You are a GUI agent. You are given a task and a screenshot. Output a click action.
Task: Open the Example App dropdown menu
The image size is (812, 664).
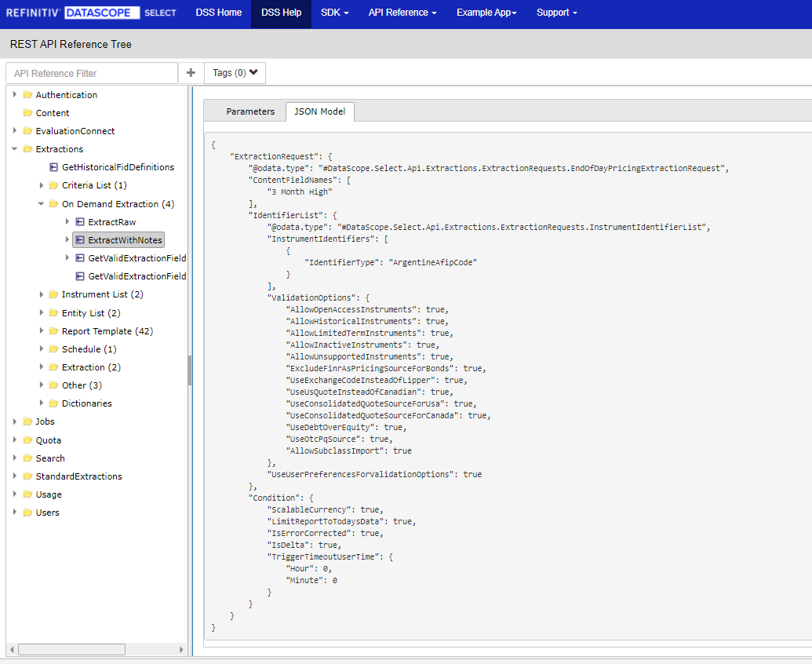pos(486,13)
